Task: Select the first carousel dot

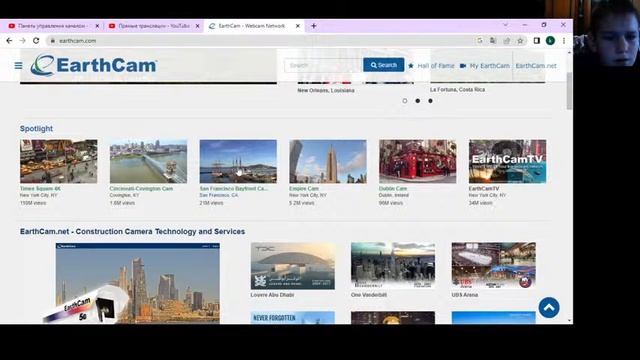Action: [404, 101]
